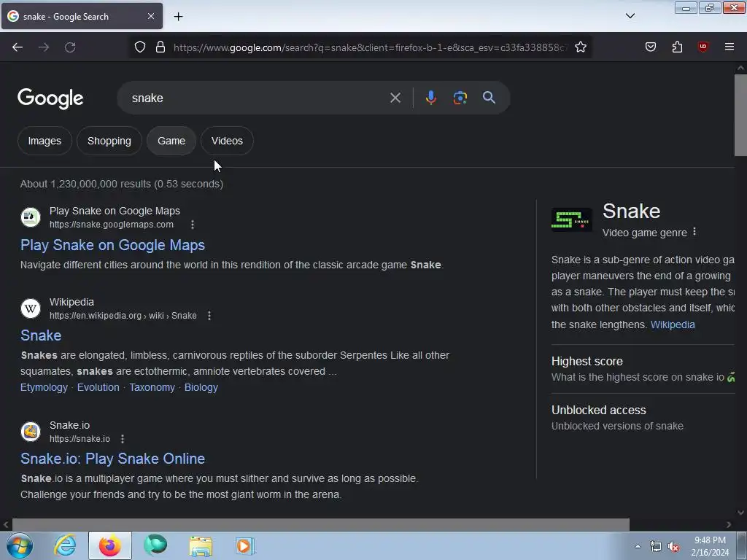Image resolution: width=747 pixels, height=560 pixels.
Task: Click the browser address bar URL
Action: [x=370, y=47]
